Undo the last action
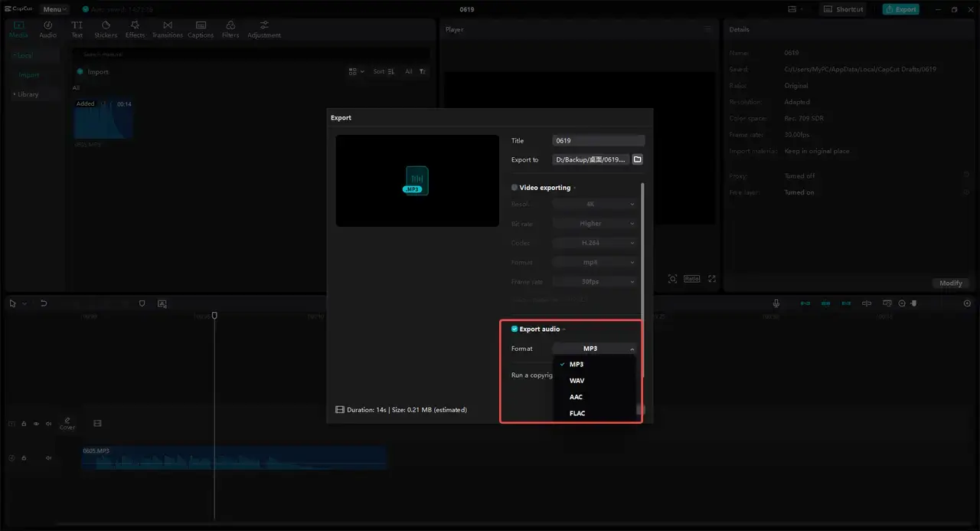 click(44, 303)
